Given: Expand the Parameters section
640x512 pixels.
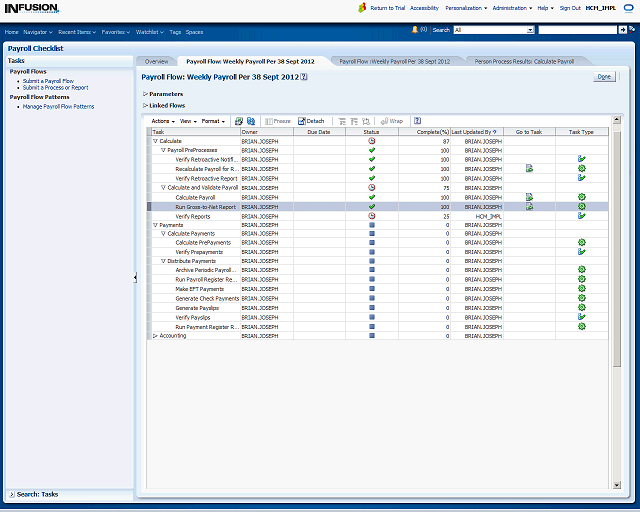Looking at the screenshot, I should 145,94.
